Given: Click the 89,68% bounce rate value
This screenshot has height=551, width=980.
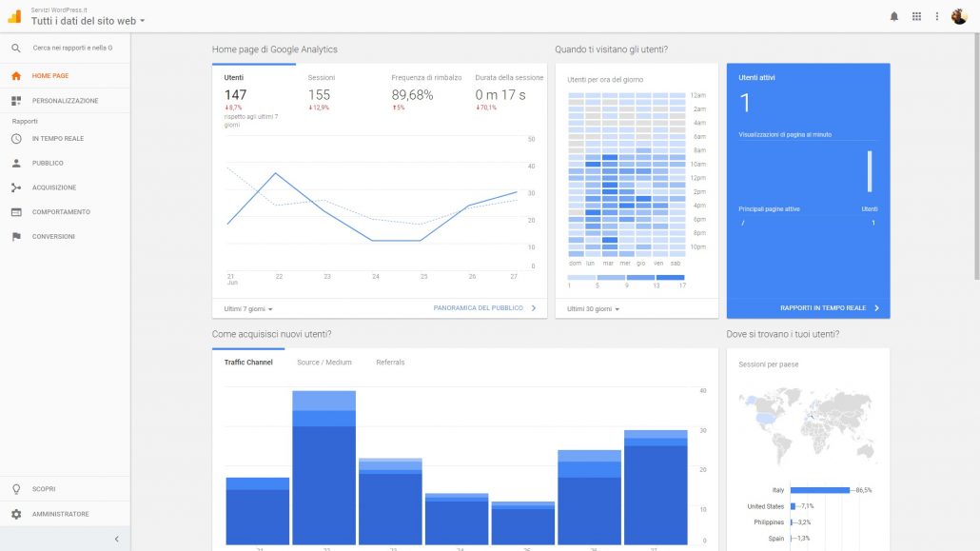Looking at the screenshot, I should tap(413, 95).
